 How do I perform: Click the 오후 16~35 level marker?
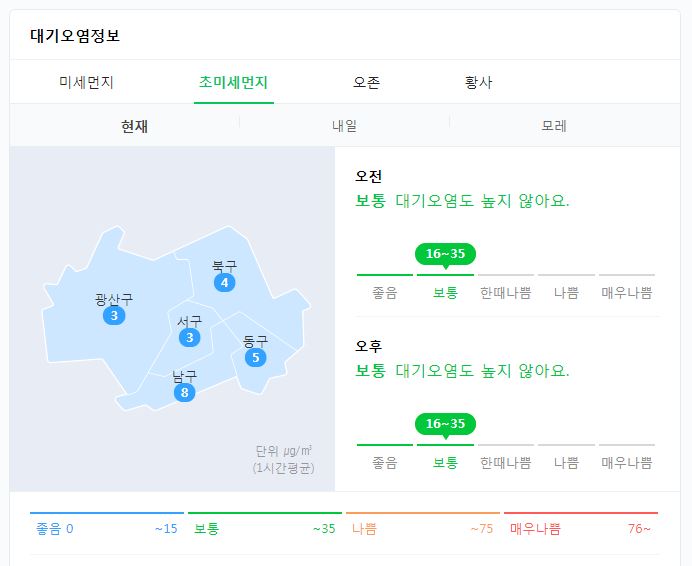point(445,424)
